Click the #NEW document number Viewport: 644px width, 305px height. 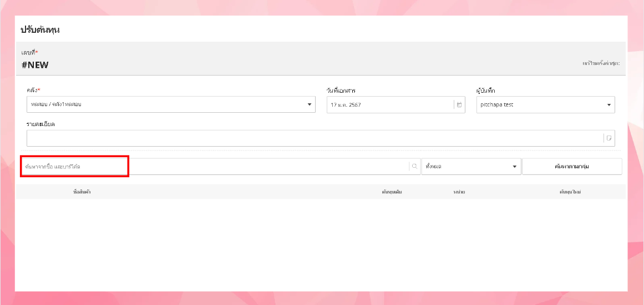pos(35,65)
